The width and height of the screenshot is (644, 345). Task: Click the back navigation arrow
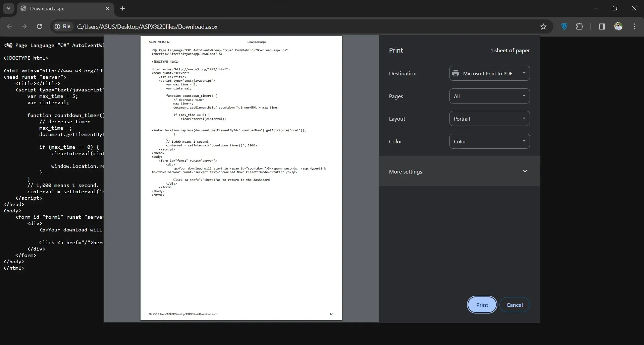coord(9,26)
